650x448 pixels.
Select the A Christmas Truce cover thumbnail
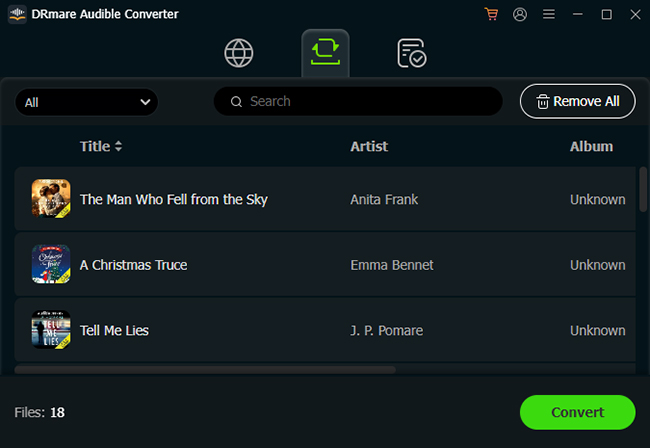(51, 265)
